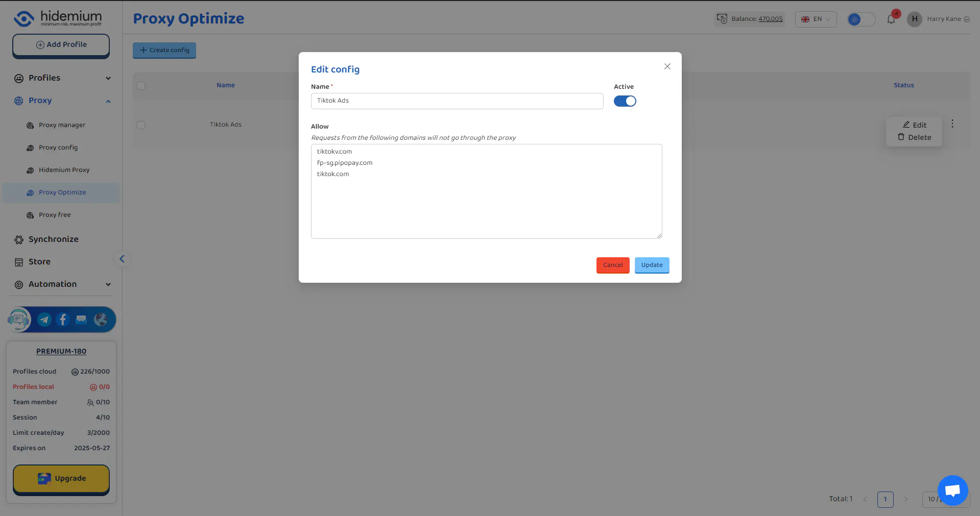Click the tiktokv.com line in Allow list
980x516 pixels.
click(x=334, y=152)
